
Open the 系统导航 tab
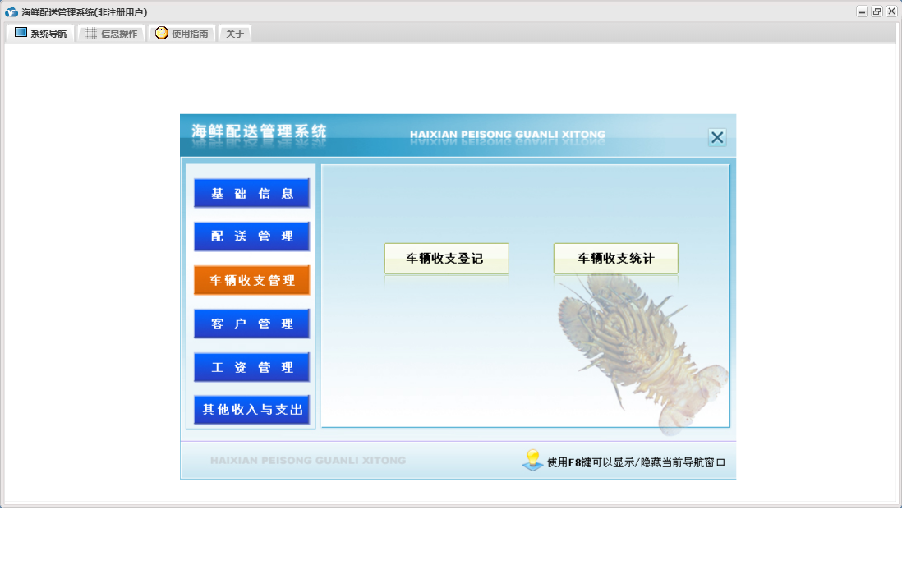pyautogui.click(x=41, y=34)
